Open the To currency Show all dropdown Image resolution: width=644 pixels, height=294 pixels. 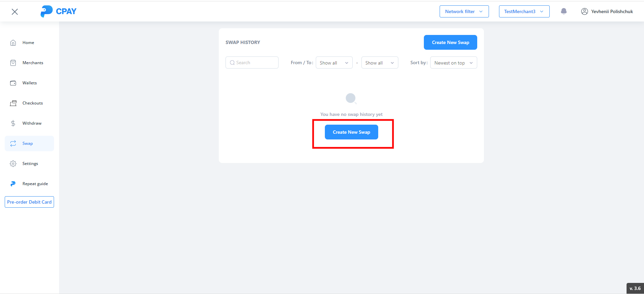[380, 63]
